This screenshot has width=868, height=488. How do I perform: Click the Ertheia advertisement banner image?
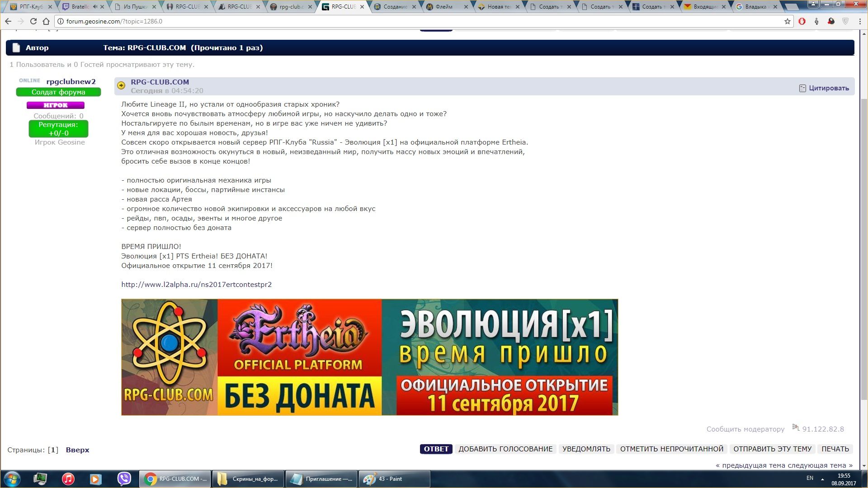tap(369, 357)
